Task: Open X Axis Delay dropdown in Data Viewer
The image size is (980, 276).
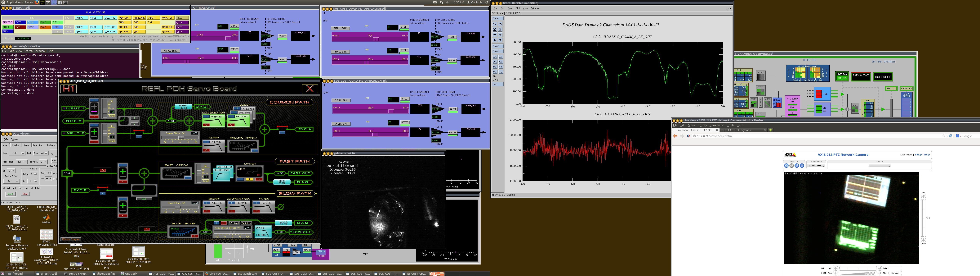Action: pyautogui.click(x=33, y=174)
